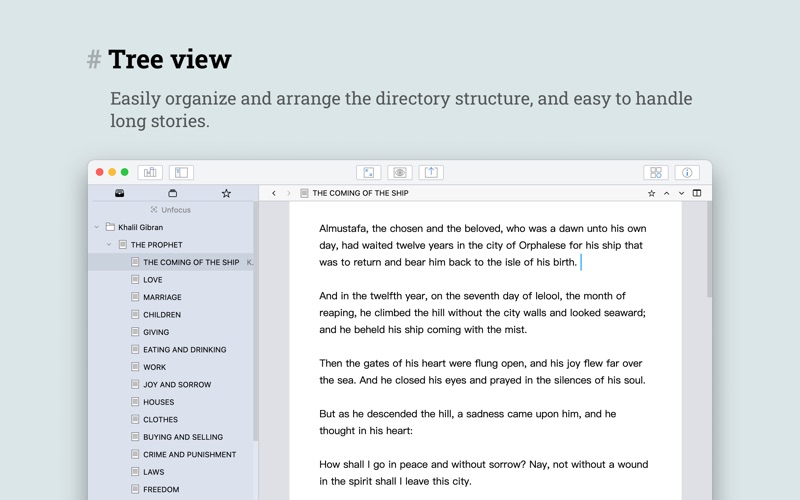
Task: Collapse THE PROPHET tree node
Action: (109, 244)
